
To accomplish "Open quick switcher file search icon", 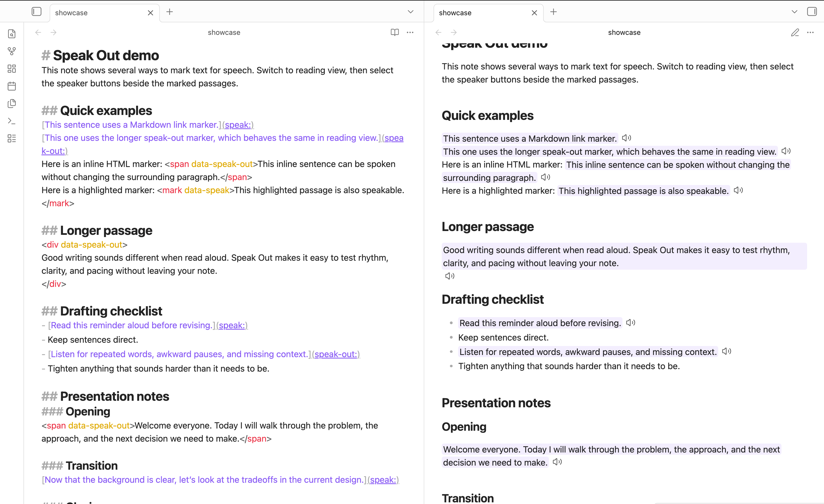I will point(12,34).
